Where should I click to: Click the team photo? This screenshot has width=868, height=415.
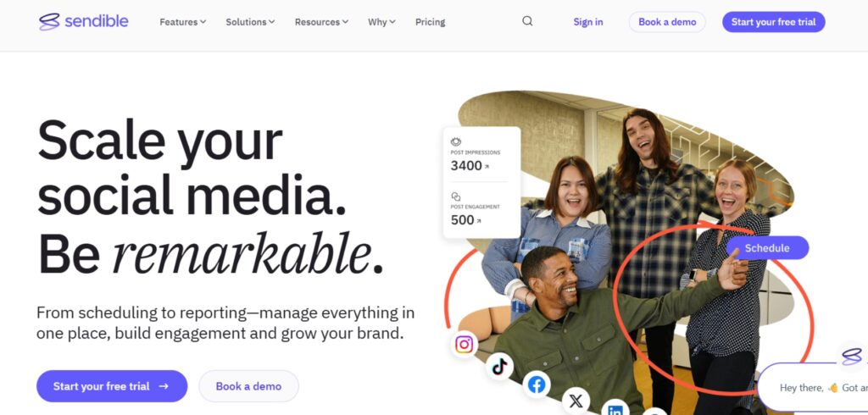[628, 253]
